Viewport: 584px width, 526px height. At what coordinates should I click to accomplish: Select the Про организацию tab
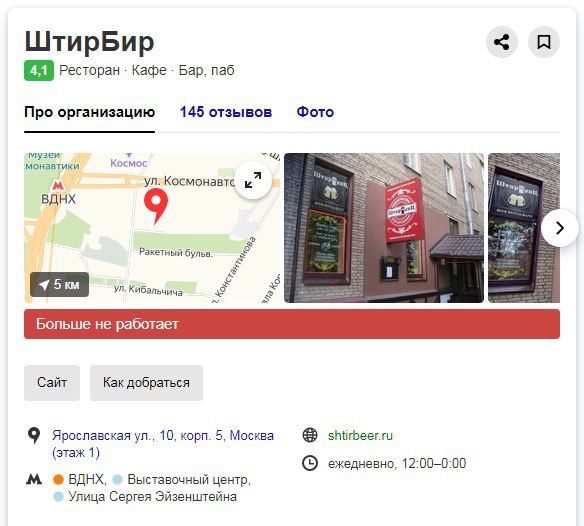tap(89, 112)
